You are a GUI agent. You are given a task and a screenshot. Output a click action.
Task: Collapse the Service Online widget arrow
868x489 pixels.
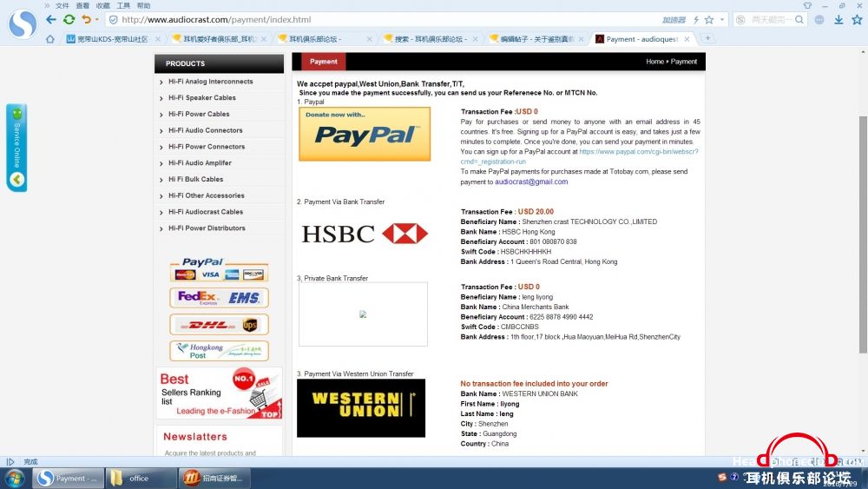point(16,180)
